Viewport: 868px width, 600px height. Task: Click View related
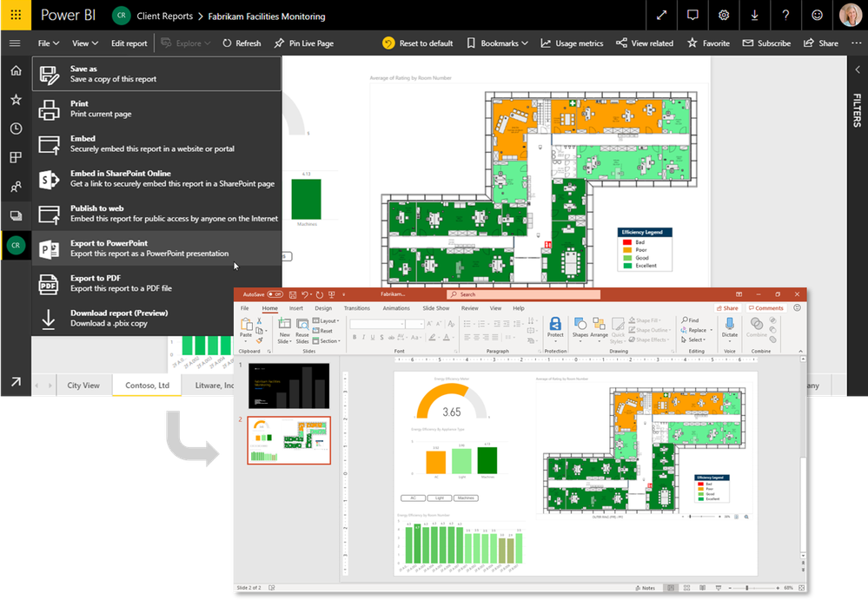click(x=645, y=43)
